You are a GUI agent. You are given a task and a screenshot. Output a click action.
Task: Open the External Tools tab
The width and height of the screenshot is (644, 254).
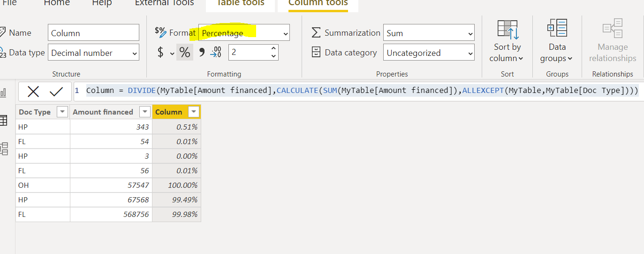coord(164,3)
